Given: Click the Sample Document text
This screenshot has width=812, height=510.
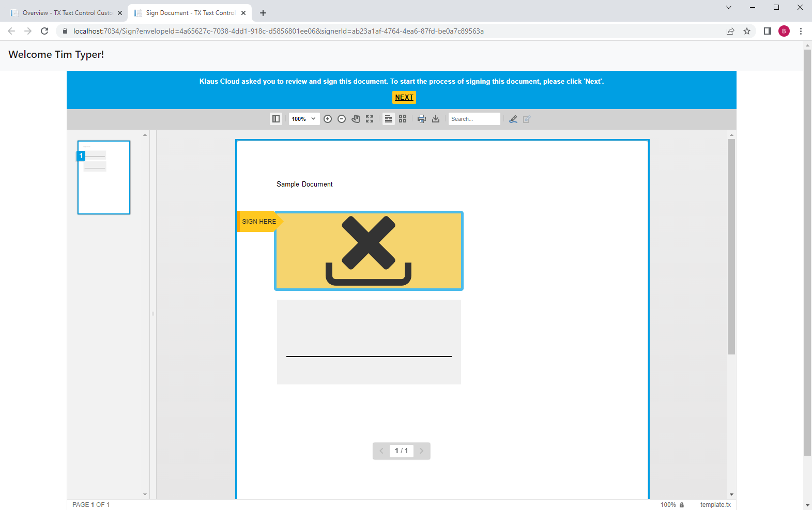Looking at the screenshot, I should click(x=304, y=184).
